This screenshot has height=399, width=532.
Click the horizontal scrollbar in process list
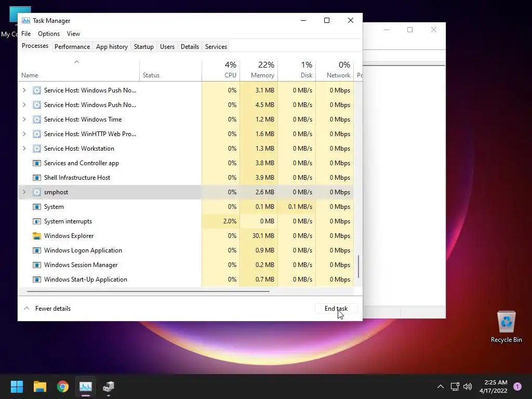coord(148,291)
